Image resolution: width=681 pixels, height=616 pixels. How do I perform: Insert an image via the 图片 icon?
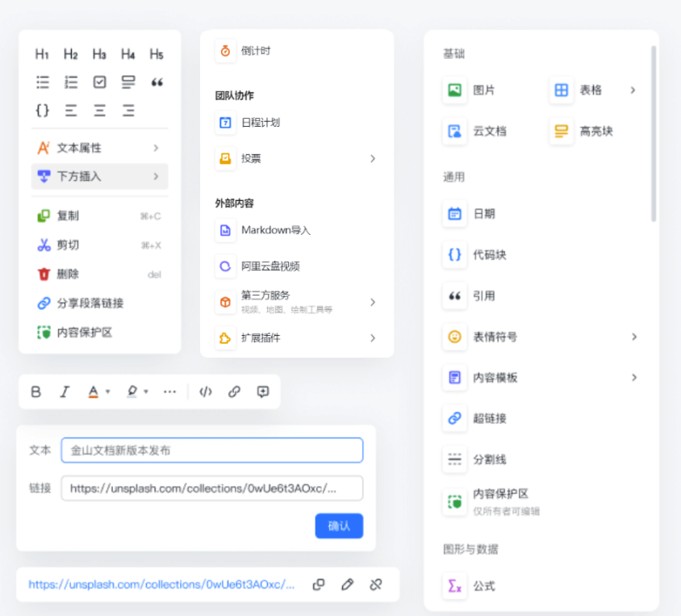(454, 89)
